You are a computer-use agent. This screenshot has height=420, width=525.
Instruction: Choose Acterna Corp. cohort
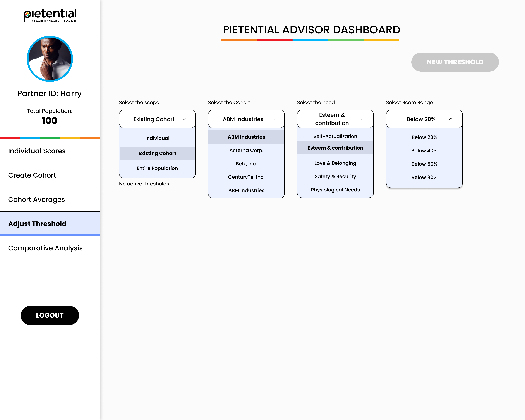point(246,150)
